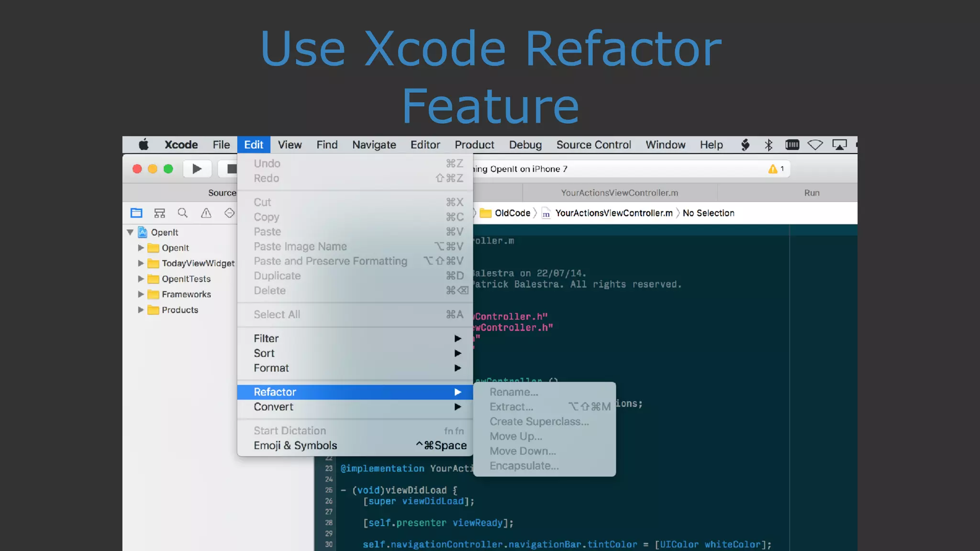Open the View menu

pos(290,144)
